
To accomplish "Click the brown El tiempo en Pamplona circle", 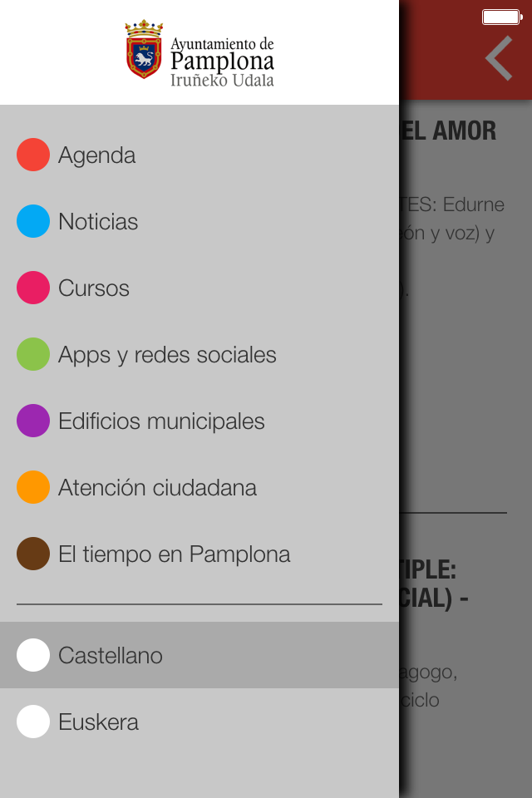I will [33, 554].
